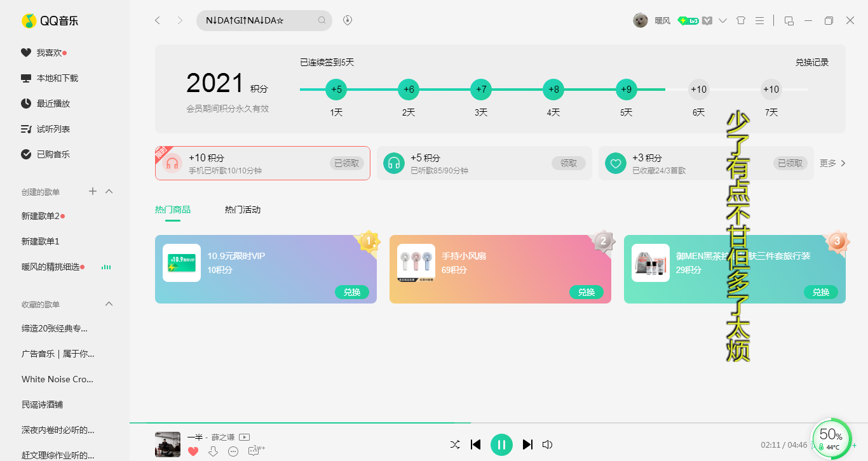Click the search input field
The height and width of the screenshot is (461, 868).
pyautogui.click(x=257, y=20)
